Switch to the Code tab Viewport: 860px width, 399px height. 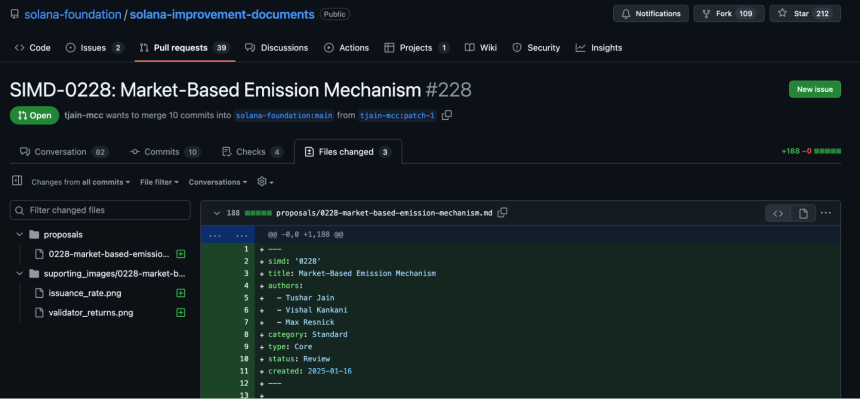point(32,48)
